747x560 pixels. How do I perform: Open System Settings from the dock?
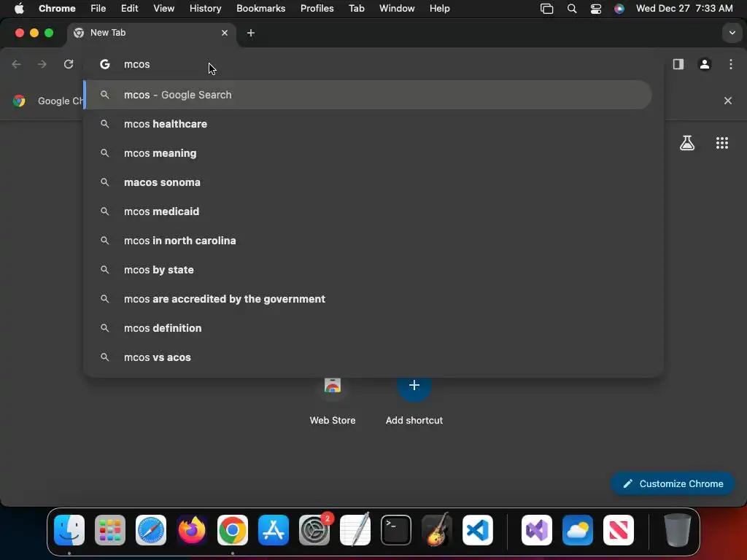[314, 530]
